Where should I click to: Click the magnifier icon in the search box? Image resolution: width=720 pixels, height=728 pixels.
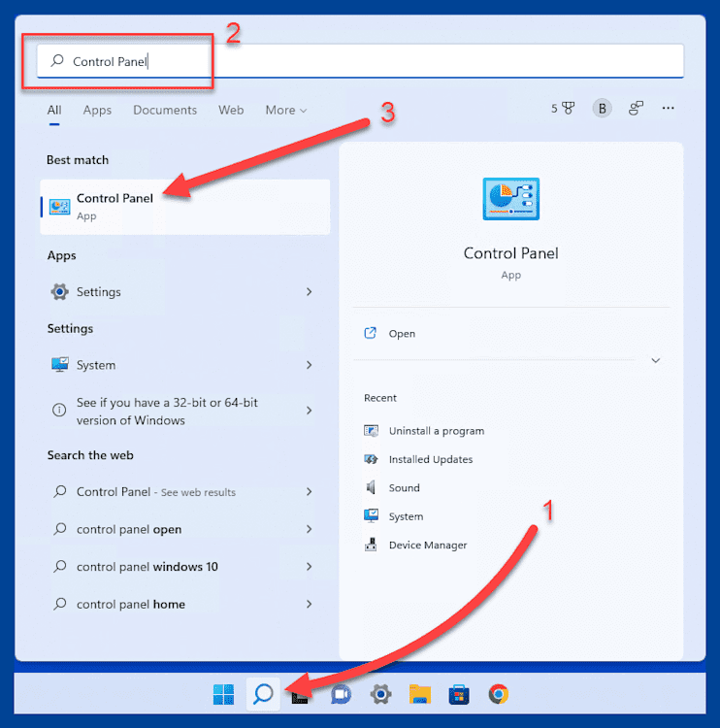(57, 61)
